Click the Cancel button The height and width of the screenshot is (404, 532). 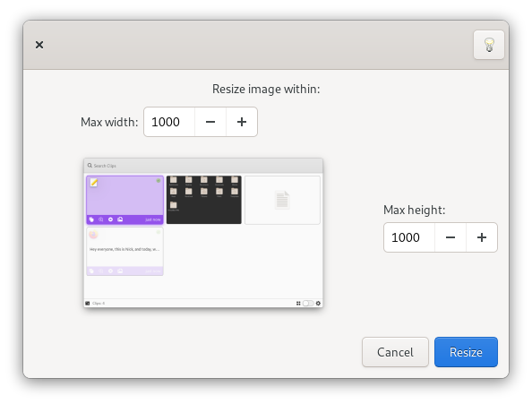(395, 352)
